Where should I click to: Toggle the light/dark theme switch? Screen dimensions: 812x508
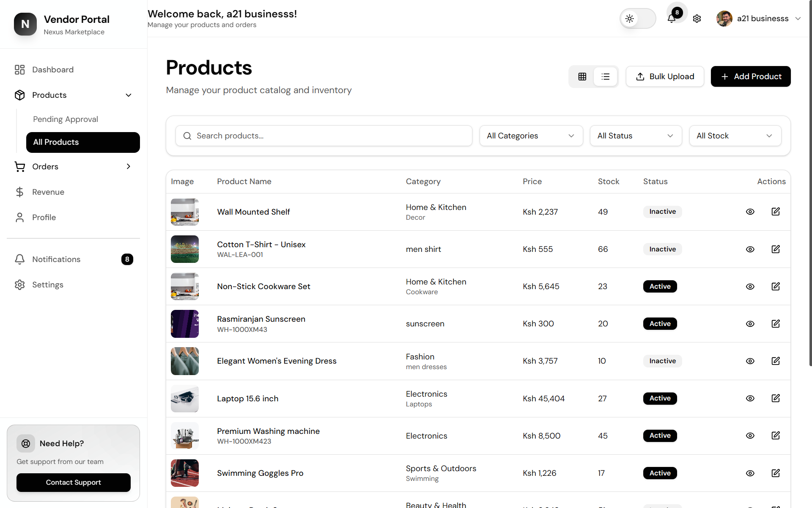638,19
